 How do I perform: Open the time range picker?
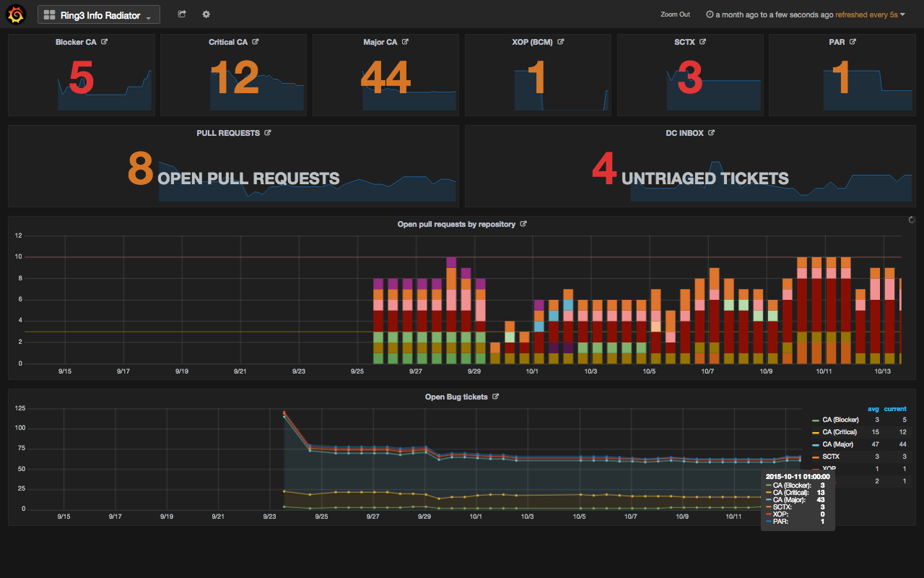coord(805,14)
